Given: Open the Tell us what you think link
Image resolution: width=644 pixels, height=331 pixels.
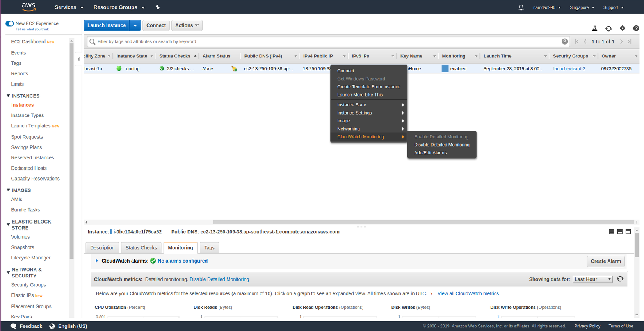Looking at the screenshot, I should point(32,29).
